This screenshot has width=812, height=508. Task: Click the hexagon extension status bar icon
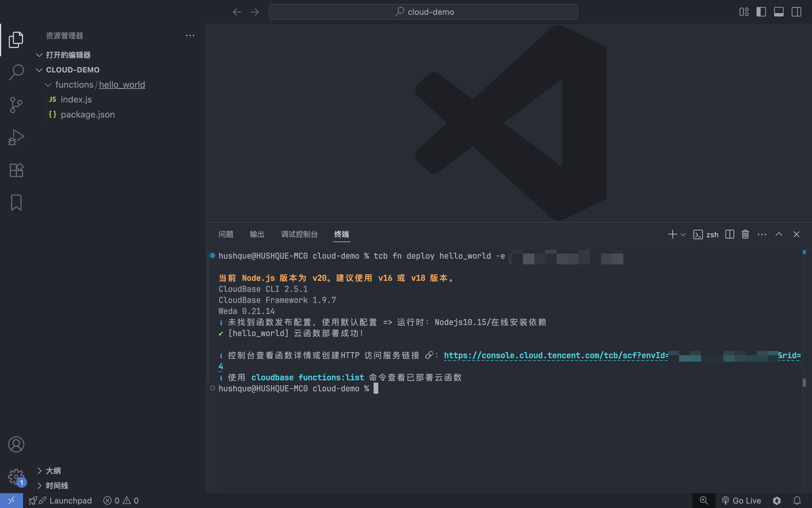(777, 501)
